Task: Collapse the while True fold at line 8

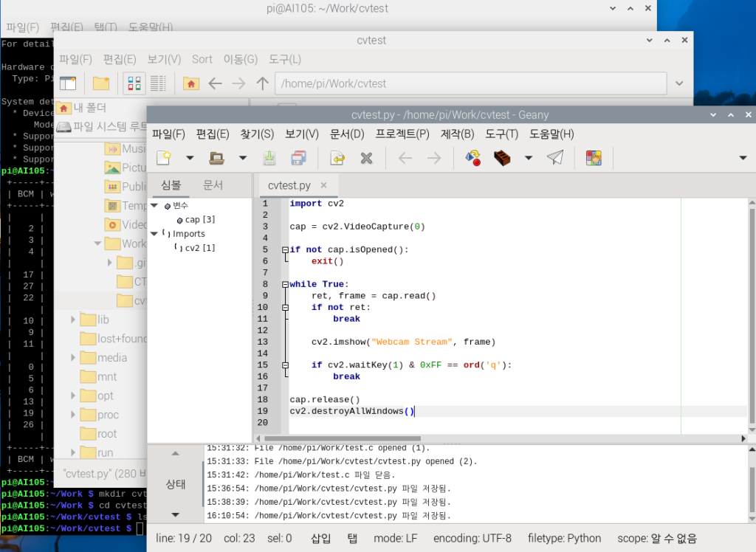Action: [x=285, y=284]
